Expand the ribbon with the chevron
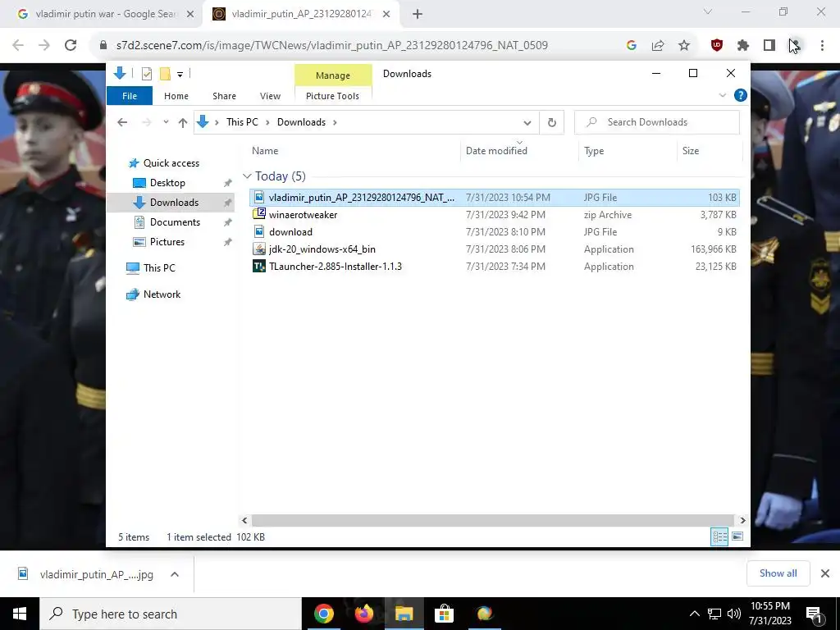840x630 pixels. (x=722, y=95)
